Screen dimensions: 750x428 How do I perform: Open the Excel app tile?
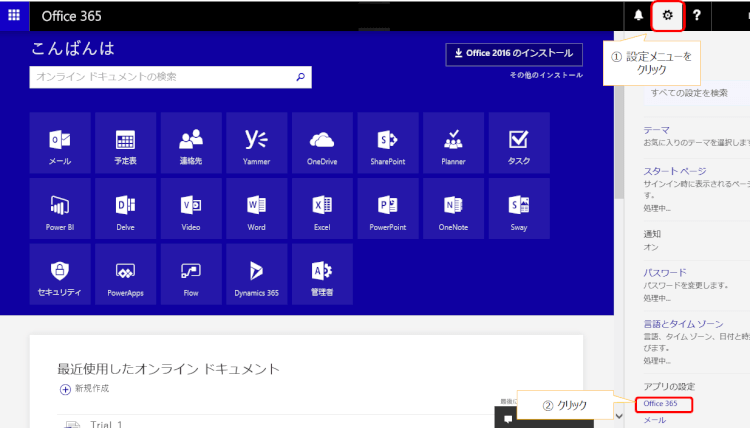tap(321, 208)
